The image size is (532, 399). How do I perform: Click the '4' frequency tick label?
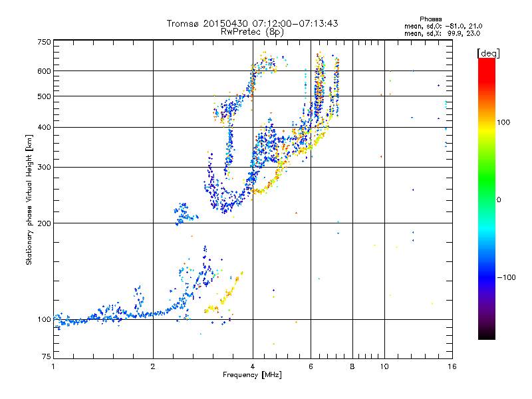pos(253,366)
